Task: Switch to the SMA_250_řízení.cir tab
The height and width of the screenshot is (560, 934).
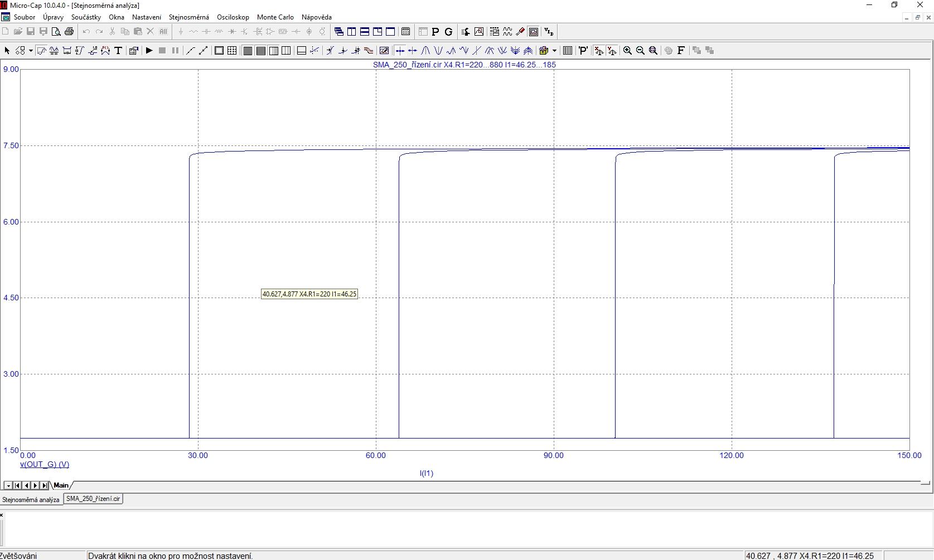Action: pyautogui.click(x=93, y=499)
